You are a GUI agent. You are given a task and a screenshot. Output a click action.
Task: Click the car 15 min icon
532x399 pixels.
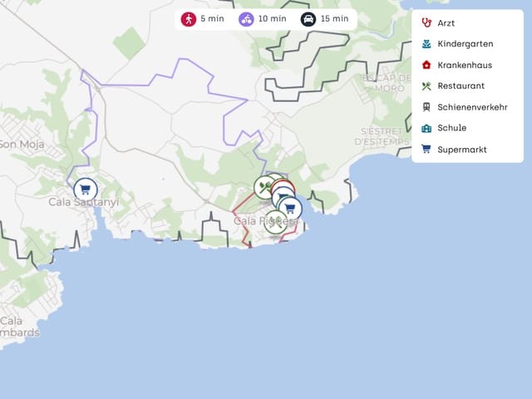(308, 19)
